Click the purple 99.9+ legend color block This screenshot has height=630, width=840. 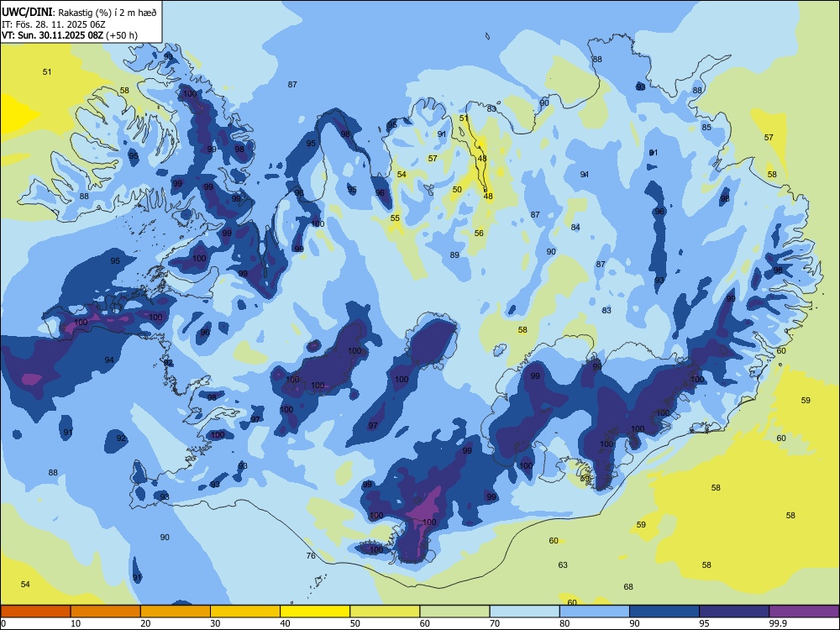[804, 612]
